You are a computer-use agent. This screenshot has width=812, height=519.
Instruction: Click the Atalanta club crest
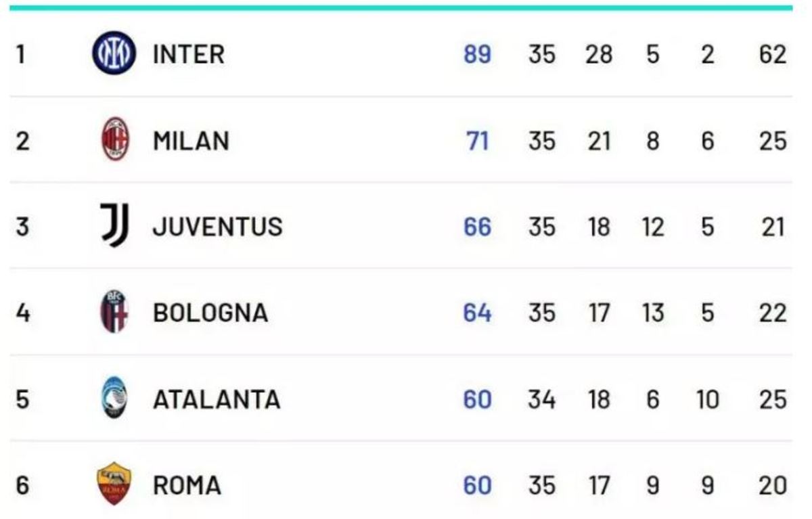click(x=114, y=398)
